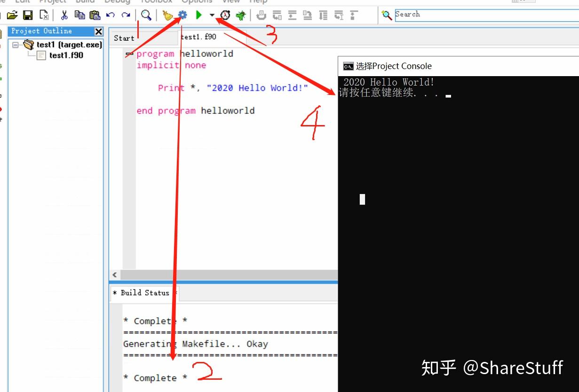579x392 pixels.
Task: Click the Undo arrow icon
Action: pyautogui.click(x=111, y=15)
